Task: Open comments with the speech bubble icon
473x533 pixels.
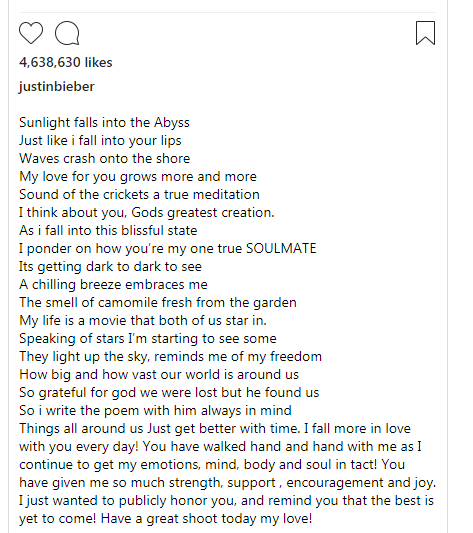Action: tap(67, 33)
